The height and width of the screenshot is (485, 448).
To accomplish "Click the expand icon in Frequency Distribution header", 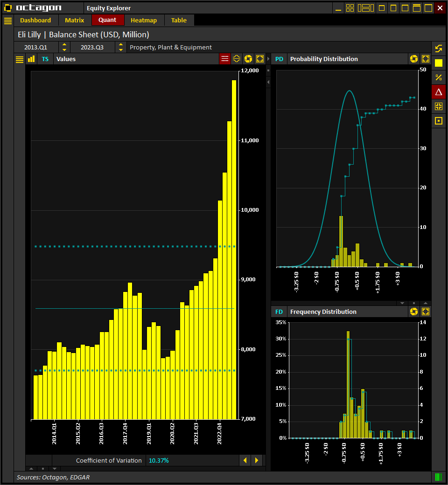I will click(425, 312).
